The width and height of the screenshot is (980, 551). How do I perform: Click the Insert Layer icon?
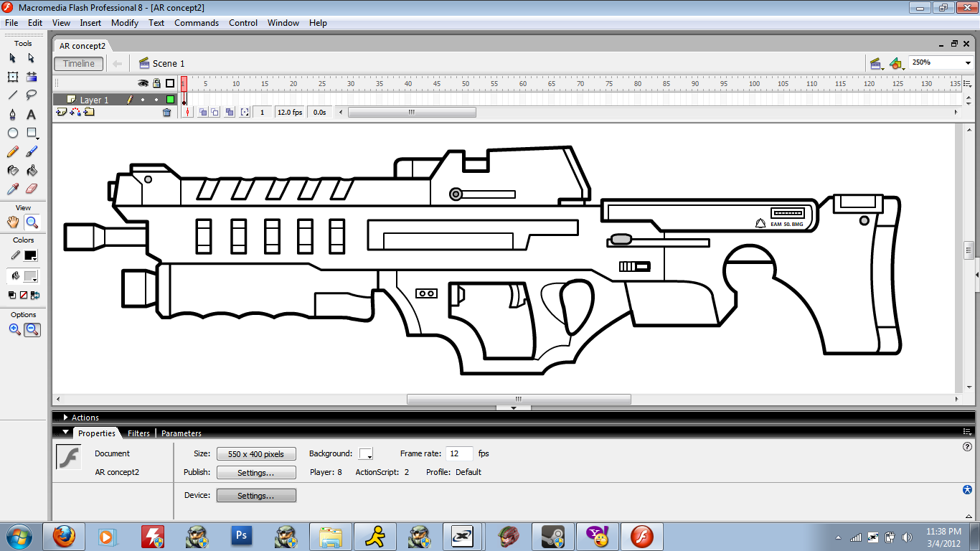coord(61,113)
